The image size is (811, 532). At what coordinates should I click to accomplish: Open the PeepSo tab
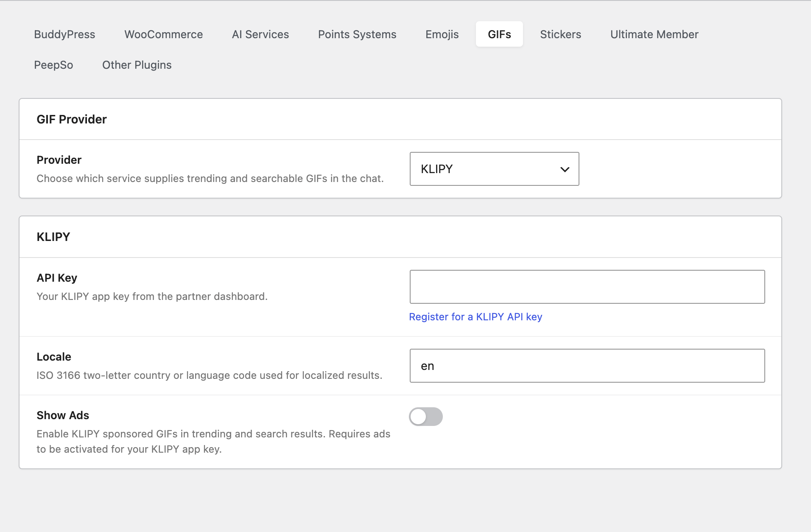pos(54,65)
